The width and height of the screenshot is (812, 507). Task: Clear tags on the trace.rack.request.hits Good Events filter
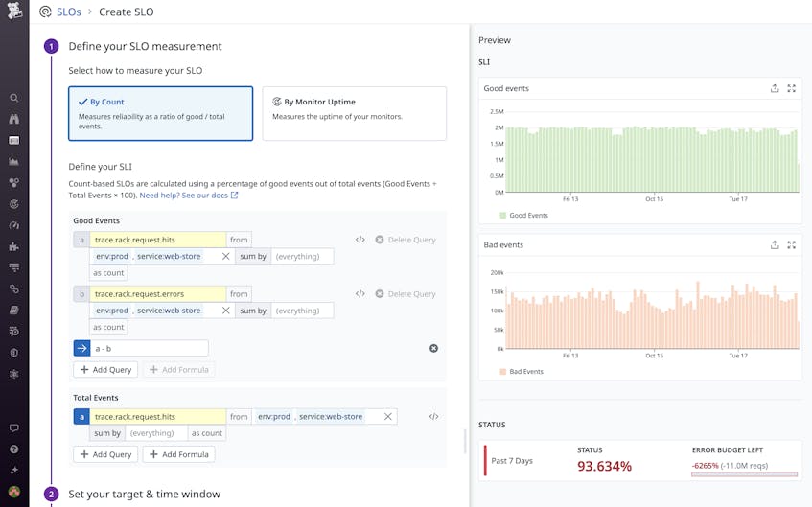point(226,256)
